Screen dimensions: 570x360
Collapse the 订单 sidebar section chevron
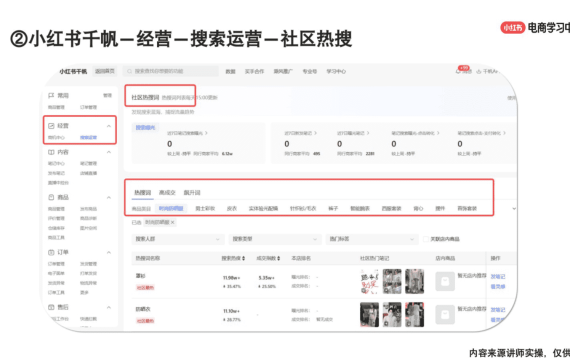(x=109, y=252)
